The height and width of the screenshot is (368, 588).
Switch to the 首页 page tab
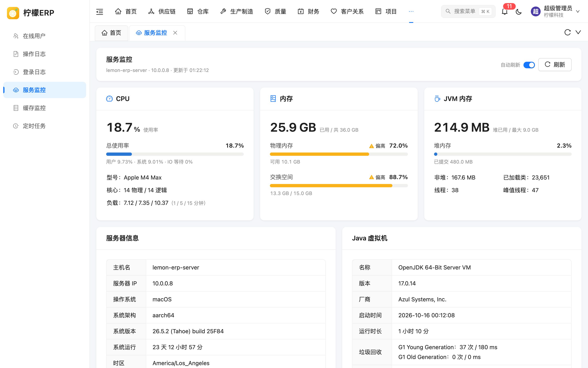[x=111, y=33]
